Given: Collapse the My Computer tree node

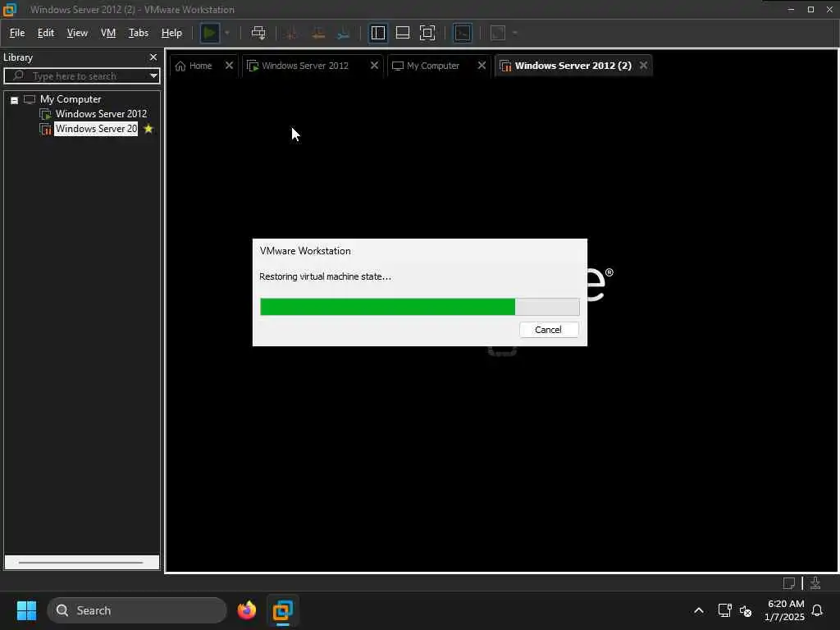Looking at the screenshot, I should click(x=15, y=100).
